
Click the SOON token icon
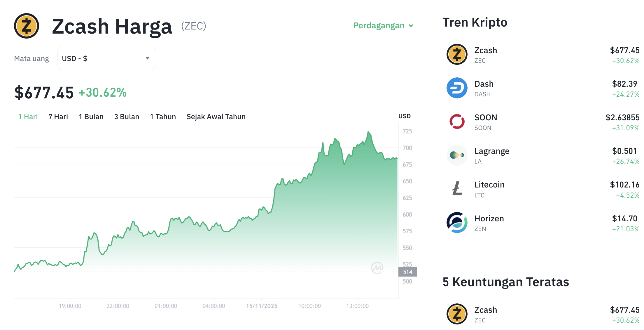coord(457,121)
